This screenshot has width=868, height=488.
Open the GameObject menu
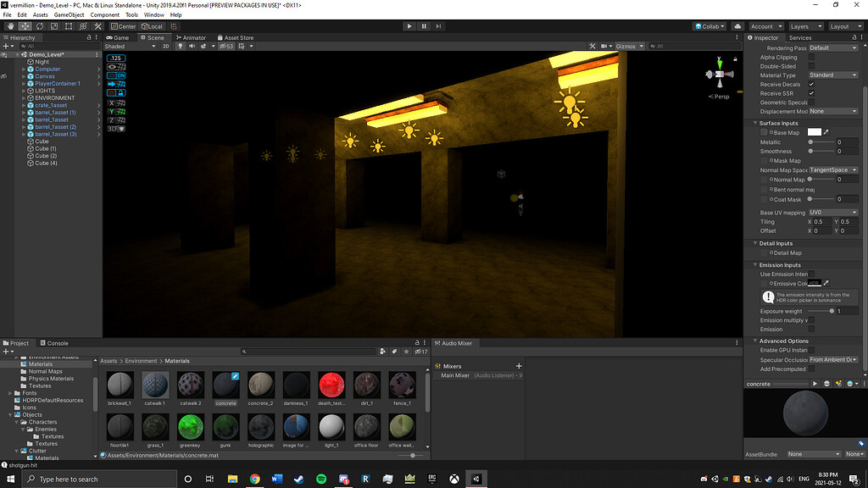[71, 14]
